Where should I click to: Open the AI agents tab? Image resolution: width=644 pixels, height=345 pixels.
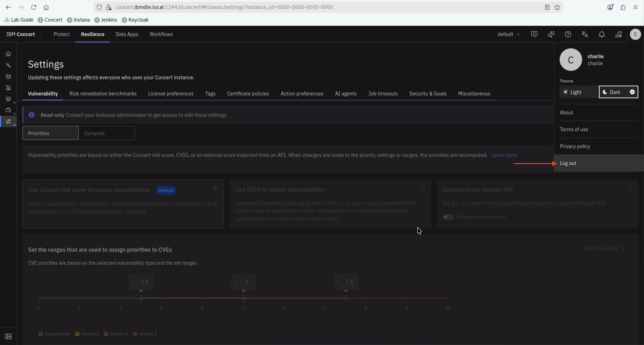346,93
